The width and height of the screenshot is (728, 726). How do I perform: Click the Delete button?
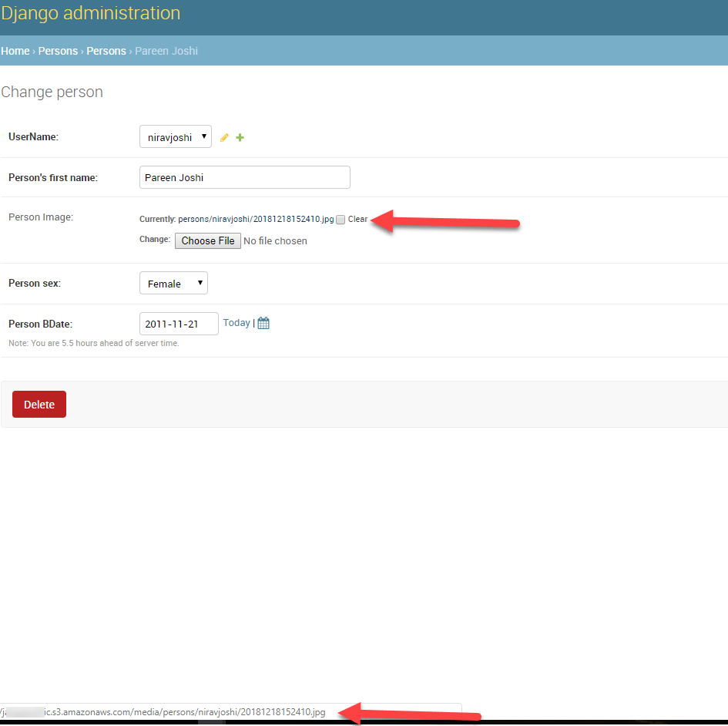coord(39,404)
